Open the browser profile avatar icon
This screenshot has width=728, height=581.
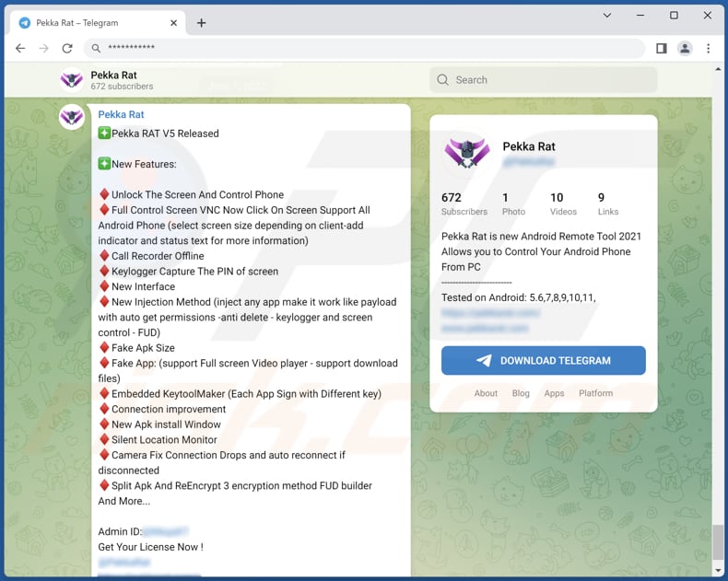pos(685,48)
